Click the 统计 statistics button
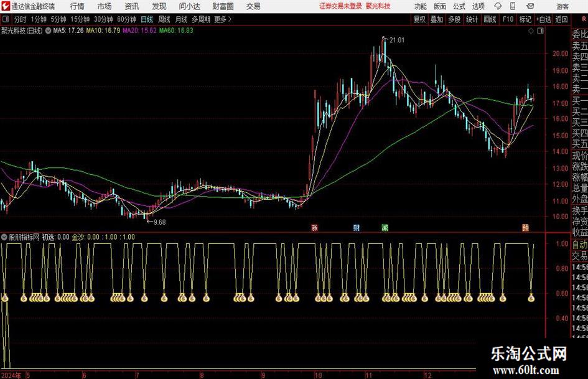This screenshot has width=588, height=379. [472, 19]
